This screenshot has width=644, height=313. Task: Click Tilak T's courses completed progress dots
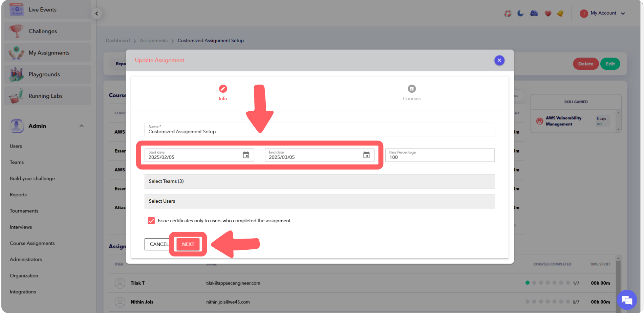[x=548, y=283]
